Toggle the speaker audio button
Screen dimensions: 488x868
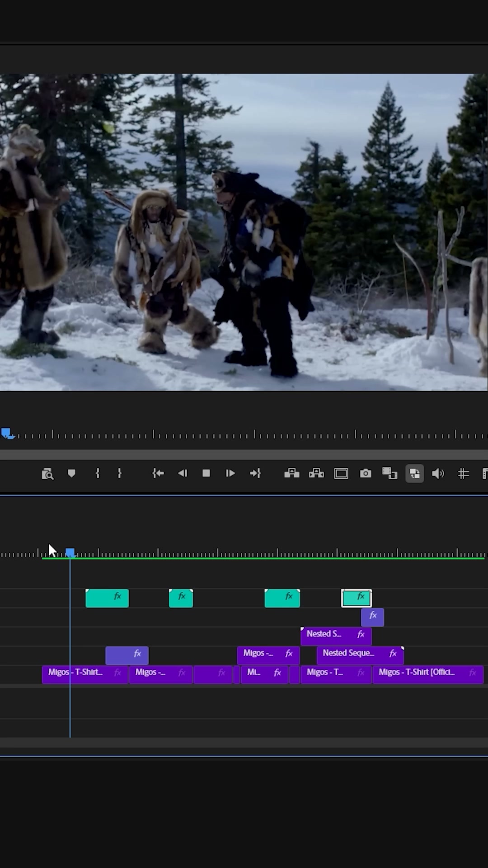438,473
